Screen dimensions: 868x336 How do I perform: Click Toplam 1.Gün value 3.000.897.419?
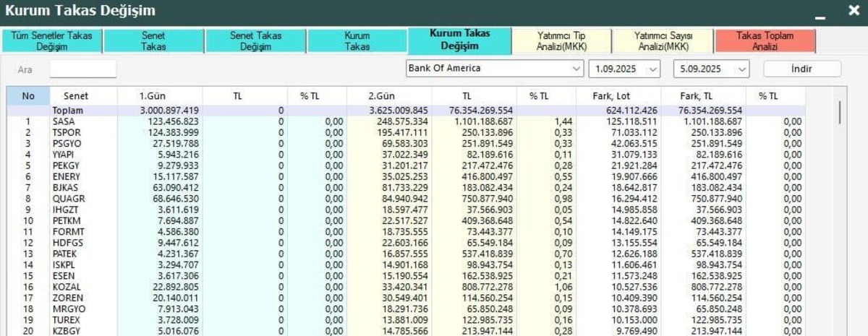click(169, 111)
